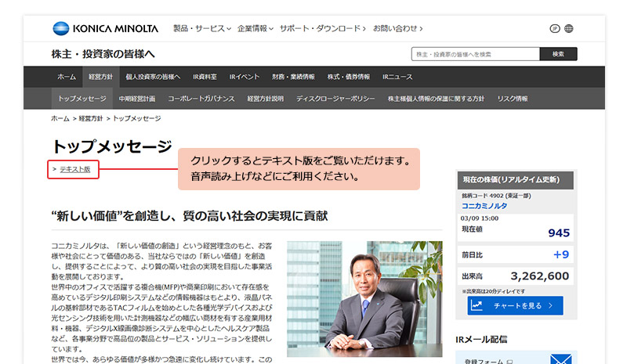Image resolution: width=627 pixels, height=364 pixels.
Task: Click the チャートを見る button
Action: click(x=518, y=305)
